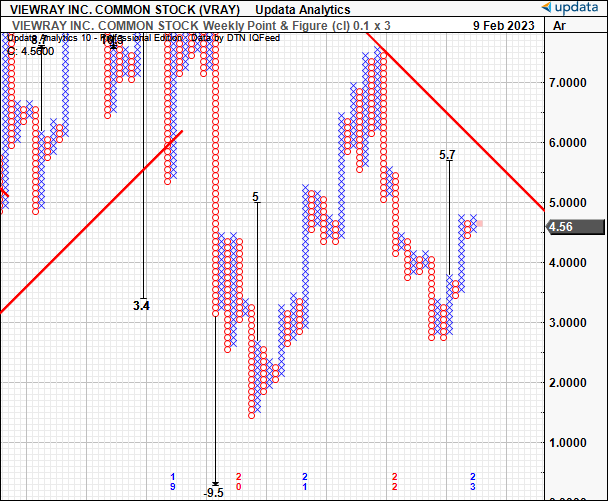Click the 5.0000 price axis label

pyautogui.click(x=567, y=203)
